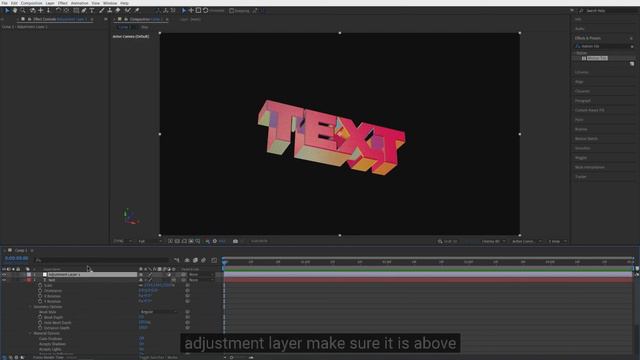Expand the Character panel header
Viewport: 640px width, 360px height.
coord(582,91)
